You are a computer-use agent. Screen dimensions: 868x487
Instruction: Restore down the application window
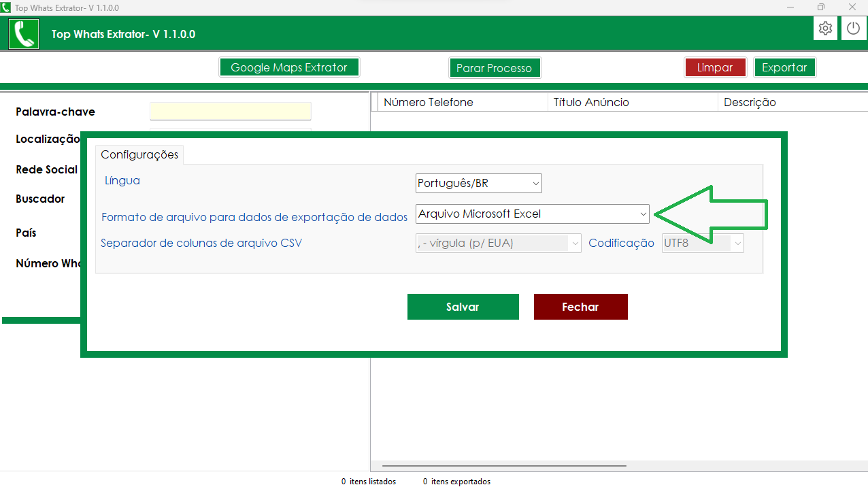coord(821,7)
